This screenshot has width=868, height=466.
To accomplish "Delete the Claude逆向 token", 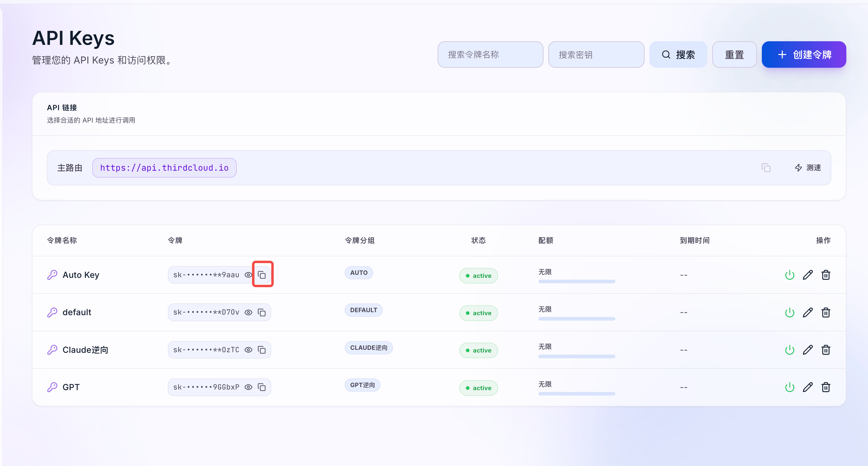I will (x=826, y=350).
